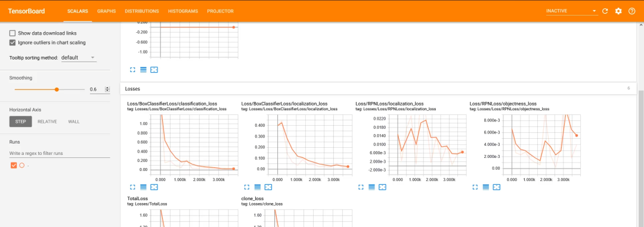Switch to the HISTOGRAMS tab
644x227 pixels.
[183, 11]
